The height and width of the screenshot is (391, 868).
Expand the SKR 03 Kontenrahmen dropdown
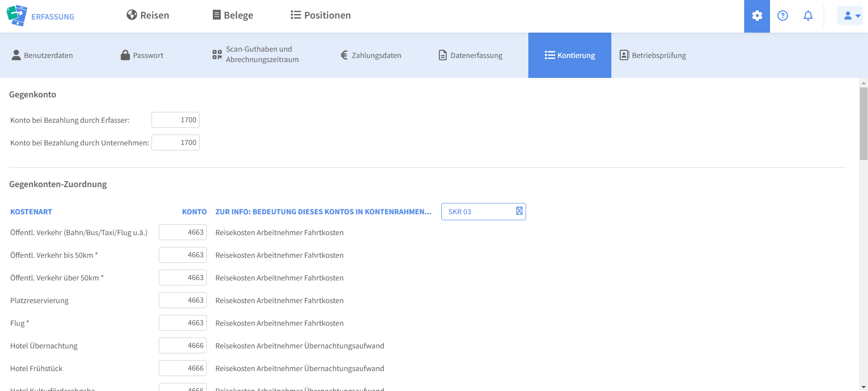click(483, 212)
